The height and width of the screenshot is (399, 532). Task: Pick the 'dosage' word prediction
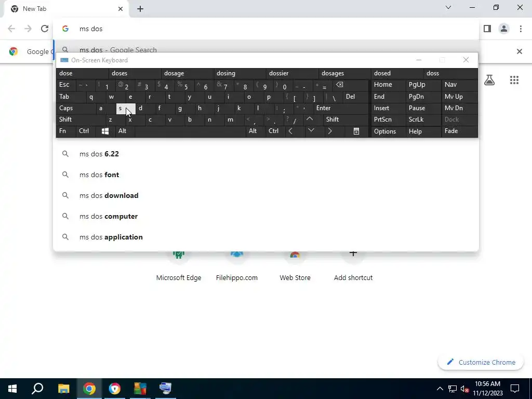[x=188, y=73]
